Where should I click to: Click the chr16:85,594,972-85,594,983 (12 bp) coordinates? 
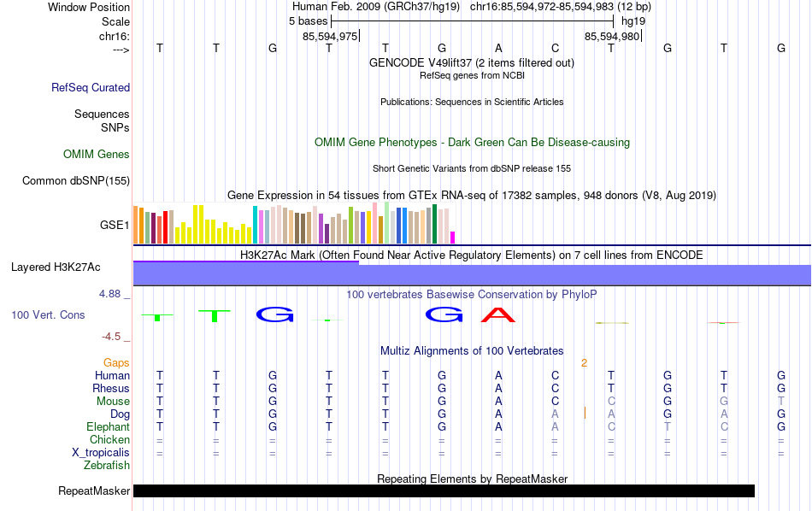click(561, 7)
